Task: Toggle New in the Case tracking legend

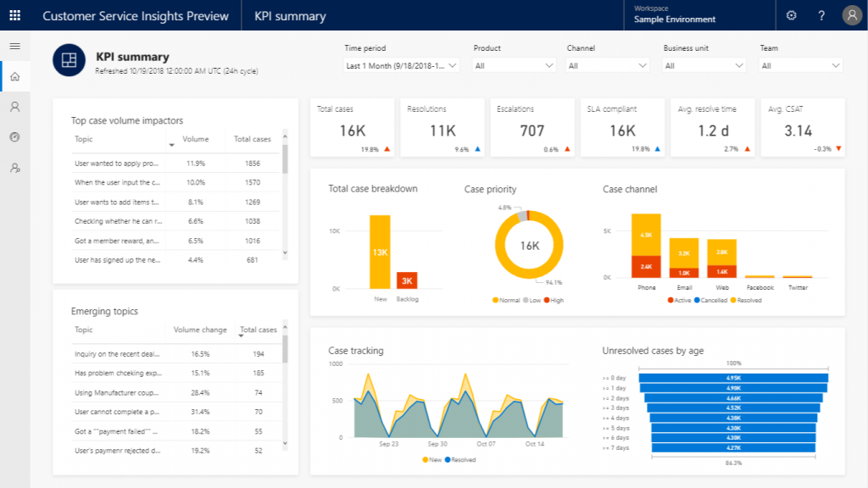Action: [430, 460]
